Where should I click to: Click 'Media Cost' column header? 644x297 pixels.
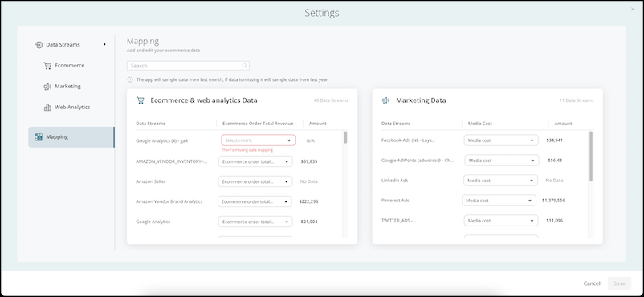coord(479,124)
